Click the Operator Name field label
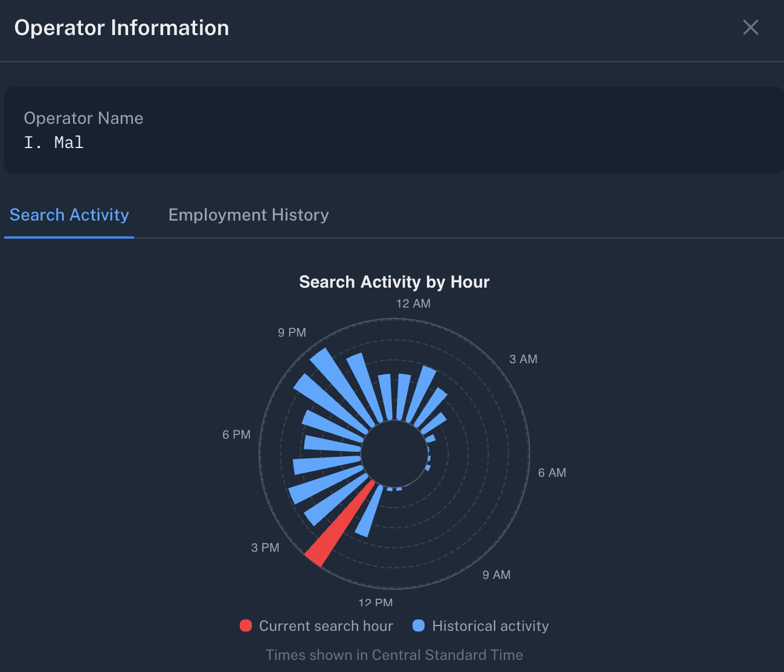 83,118
